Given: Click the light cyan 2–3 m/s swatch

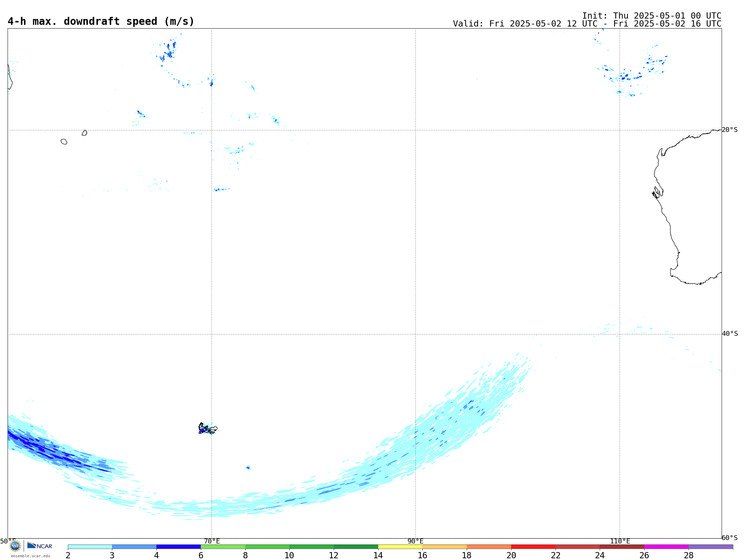Looking at the screenshot, I should click(90, 547).
